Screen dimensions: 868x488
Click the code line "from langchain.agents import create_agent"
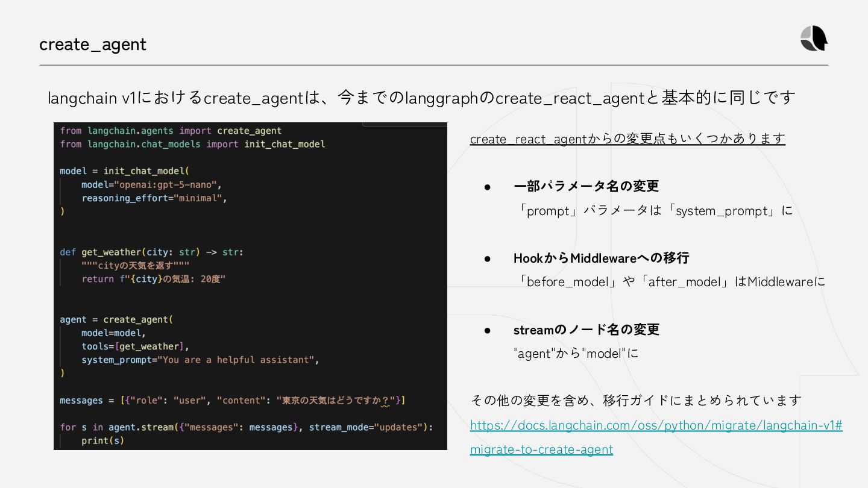(x=171, y=131)
